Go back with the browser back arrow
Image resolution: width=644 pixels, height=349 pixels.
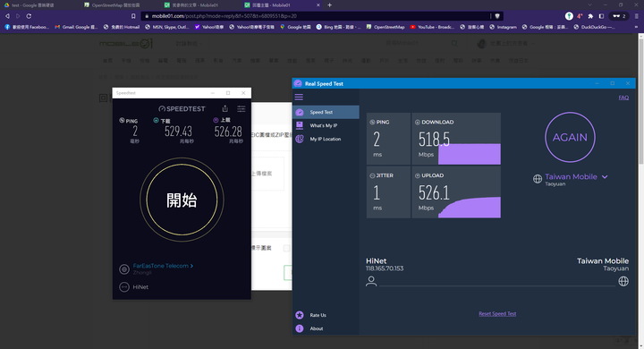click(7, 16)
